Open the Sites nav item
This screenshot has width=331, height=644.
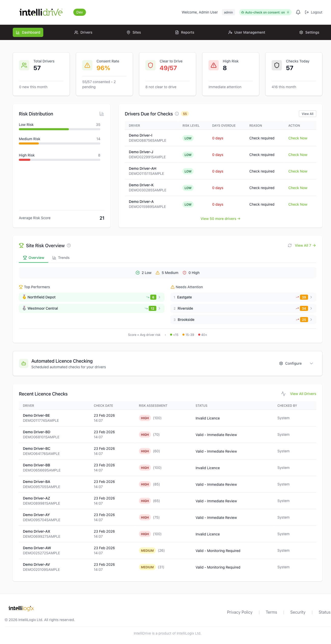(x=134, y=32)
